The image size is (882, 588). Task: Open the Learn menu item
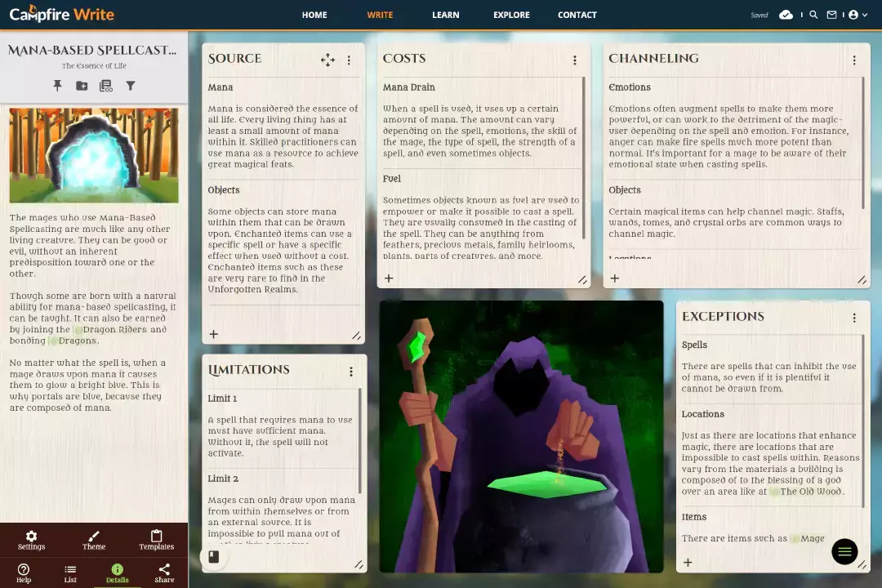pos(445,15)
